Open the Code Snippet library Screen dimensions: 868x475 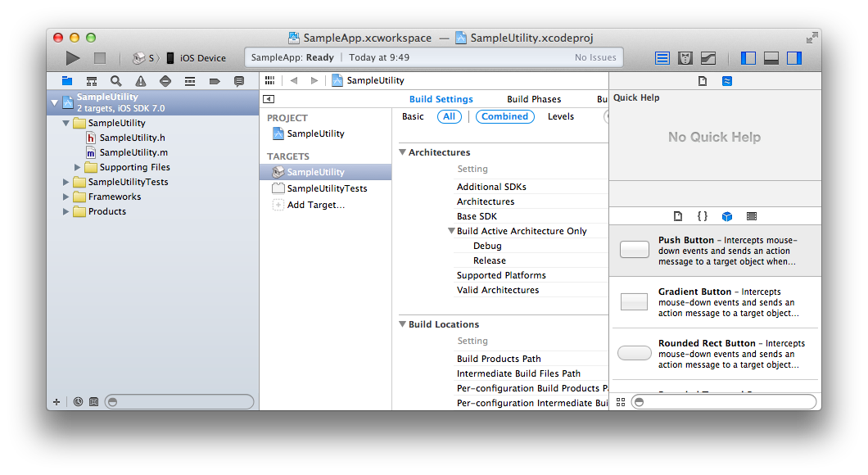(702, 216)
